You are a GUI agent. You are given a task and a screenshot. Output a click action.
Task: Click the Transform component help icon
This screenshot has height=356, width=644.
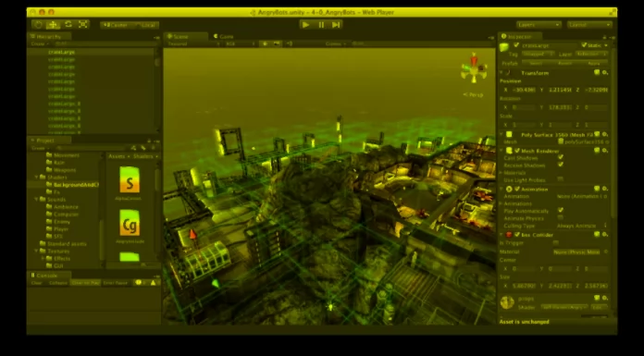click(597, 73)
